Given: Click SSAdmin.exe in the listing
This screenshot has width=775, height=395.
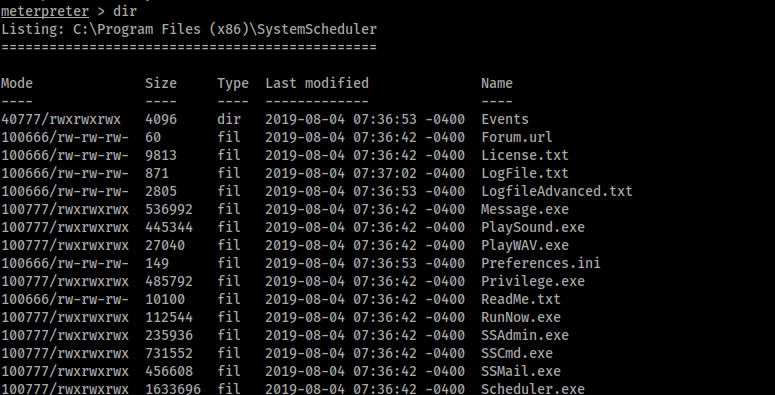Looking at the screenshot, I should (525, 335).
